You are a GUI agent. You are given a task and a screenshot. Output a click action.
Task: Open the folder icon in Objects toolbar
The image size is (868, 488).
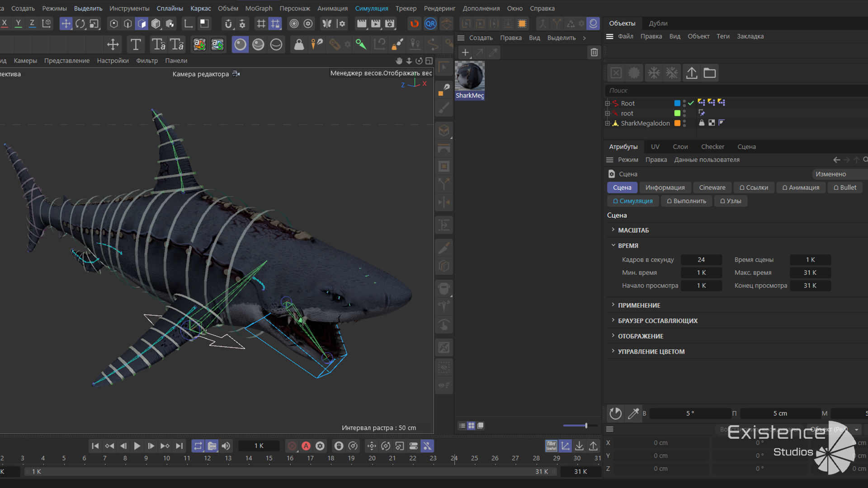(x=710, y=73)
